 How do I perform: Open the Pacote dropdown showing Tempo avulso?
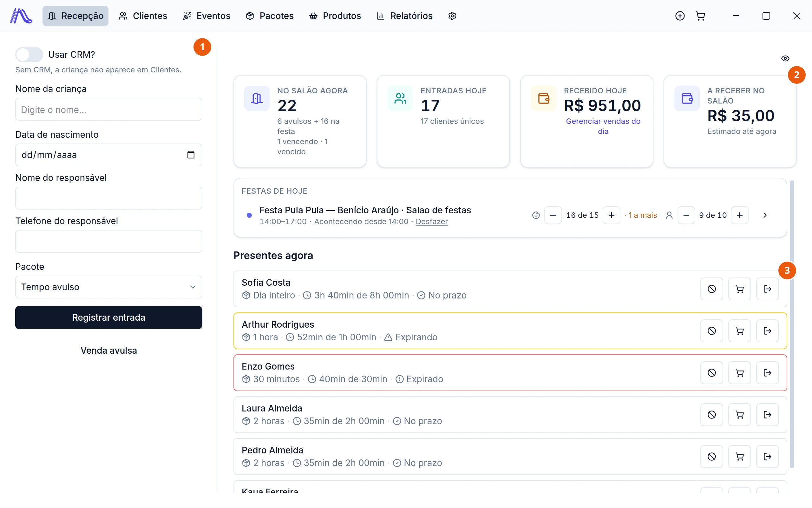(x=109, y=287)
